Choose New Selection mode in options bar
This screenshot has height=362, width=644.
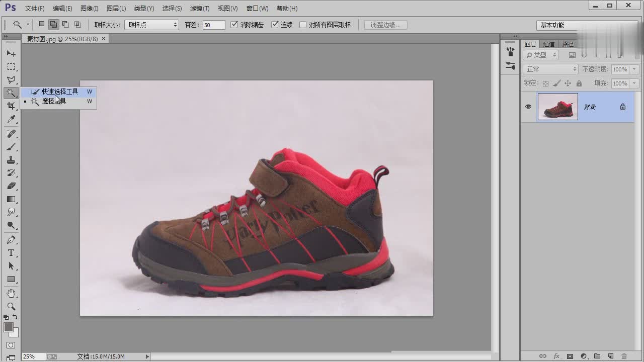(42, 24)
